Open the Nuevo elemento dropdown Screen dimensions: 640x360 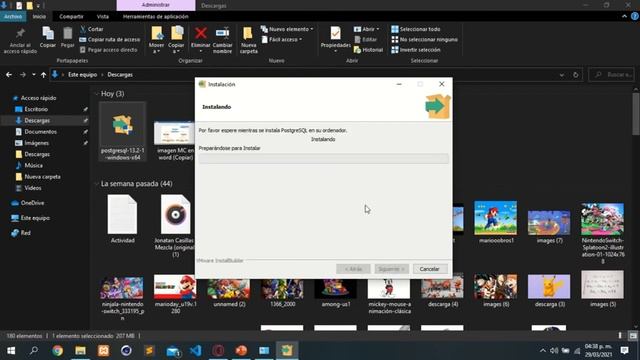click(287, 29)
